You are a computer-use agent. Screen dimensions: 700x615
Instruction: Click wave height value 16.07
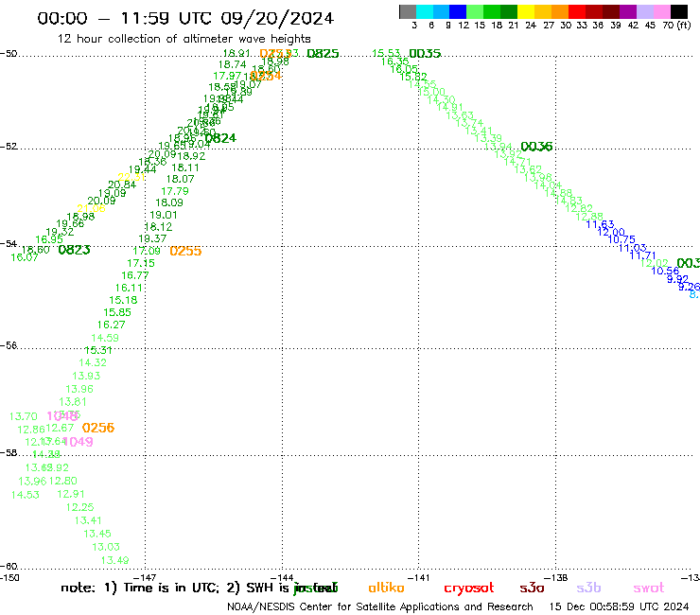pos(25,257)
